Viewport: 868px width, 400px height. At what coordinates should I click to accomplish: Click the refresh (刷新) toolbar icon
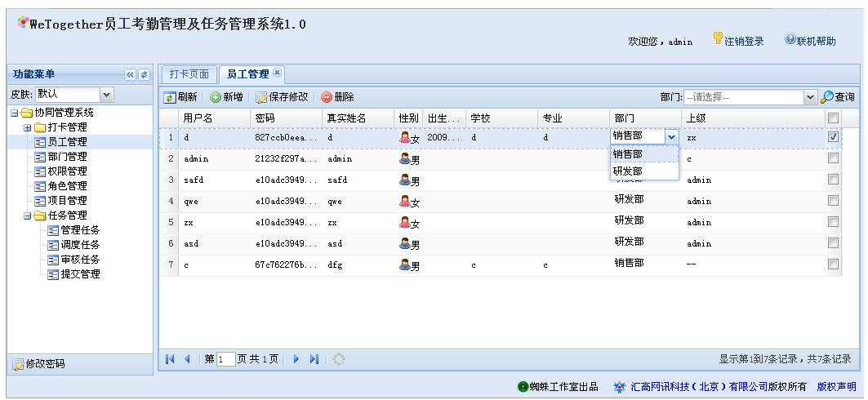tap(169, 97)
